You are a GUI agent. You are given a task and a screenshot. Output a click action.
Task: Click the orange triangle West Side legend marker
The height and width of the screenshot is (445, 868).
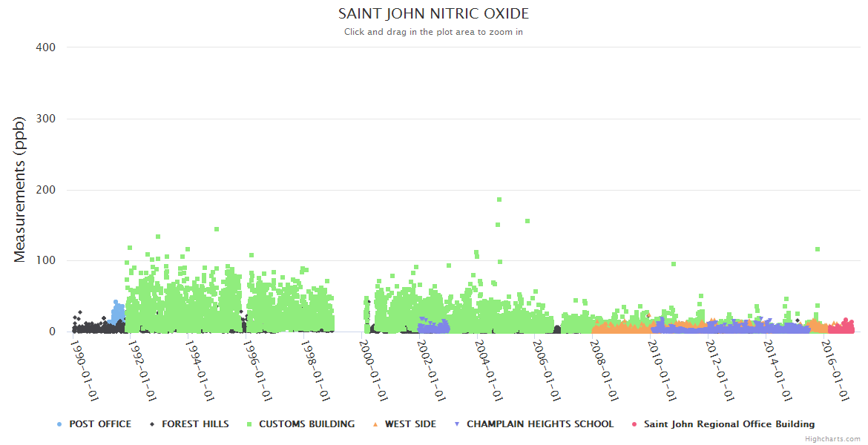point(375,424)
